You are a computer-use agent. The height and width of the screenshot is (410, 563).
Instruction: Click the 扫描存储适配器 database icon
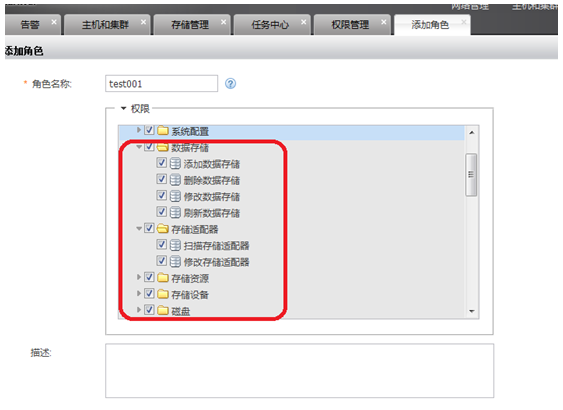(175, 245)
